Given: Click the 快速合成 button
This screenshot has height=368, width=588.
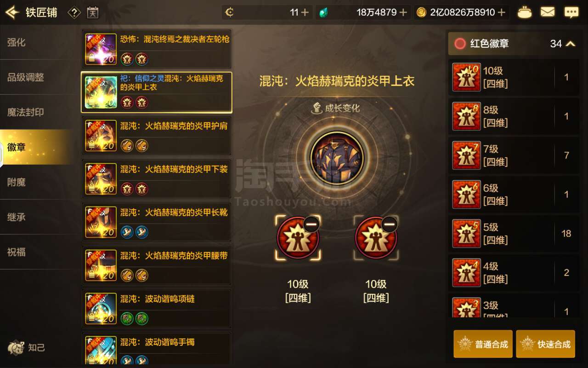Looking at the screenshot, I should point(545,344).
